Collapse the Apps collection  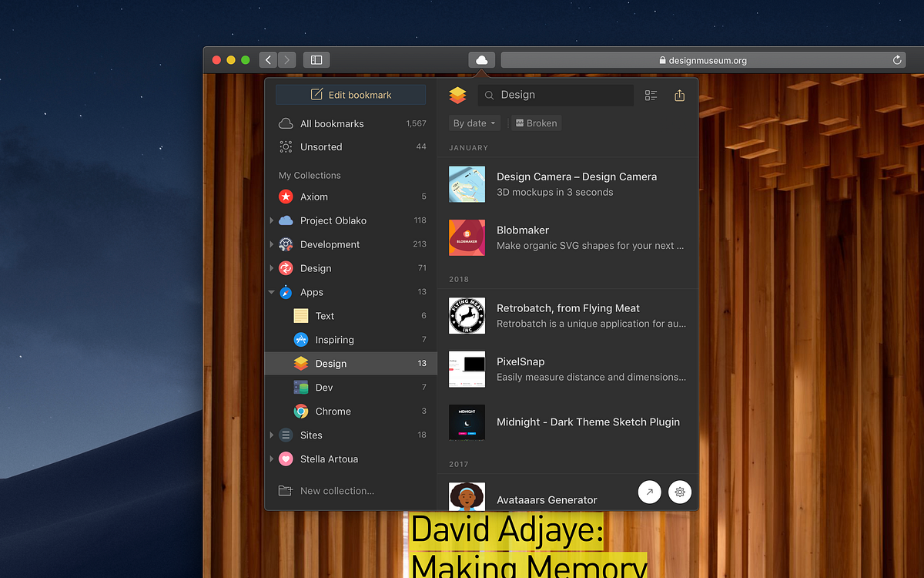(x=272, y=292)
